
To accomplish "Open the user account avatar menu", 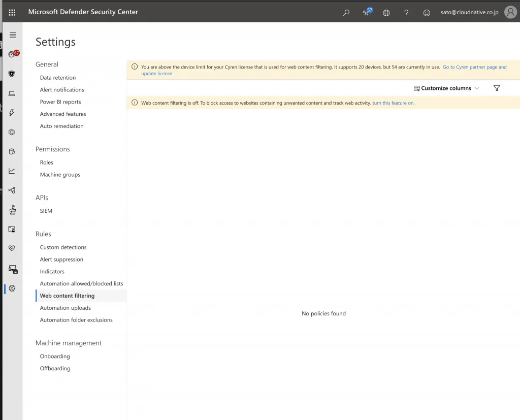I will [510, 12].
